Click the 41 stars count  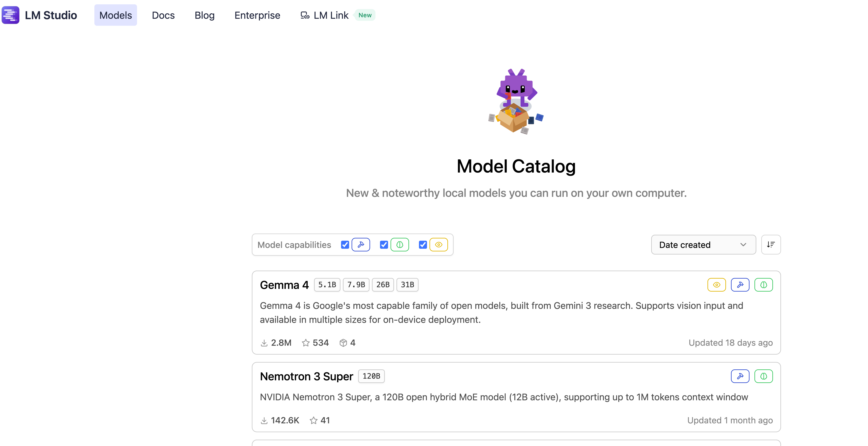tap(325, 420)
